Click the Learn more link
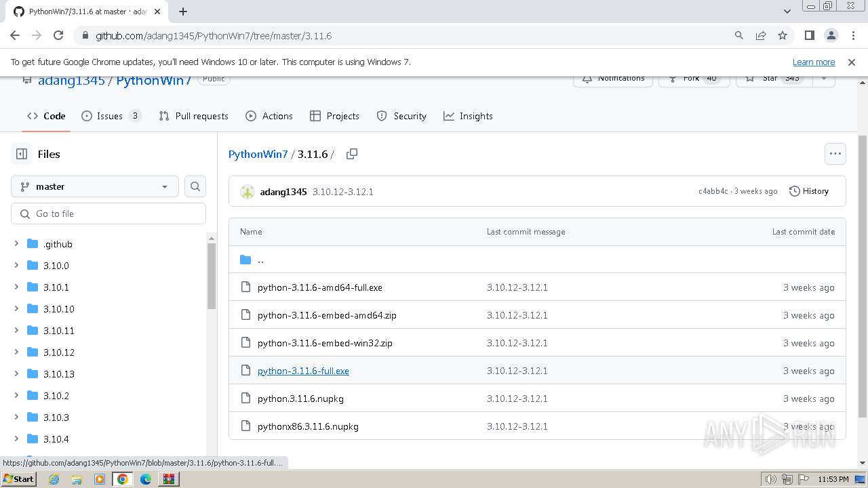Viewport: 868px width, 488px height. (x=814, y=62)
